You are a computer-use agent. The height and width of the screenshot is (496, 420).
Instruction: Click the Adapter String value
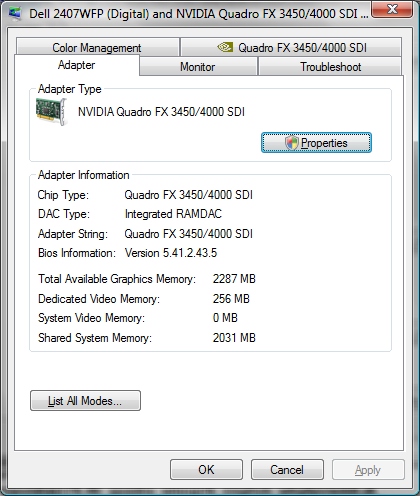189,234
